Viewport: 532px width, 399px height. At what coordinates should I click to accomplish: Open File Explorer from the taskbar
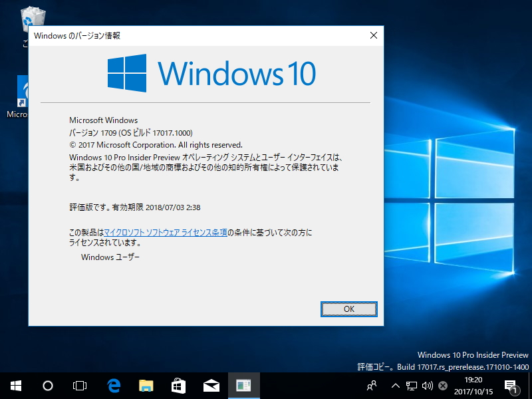click(146, 386)
